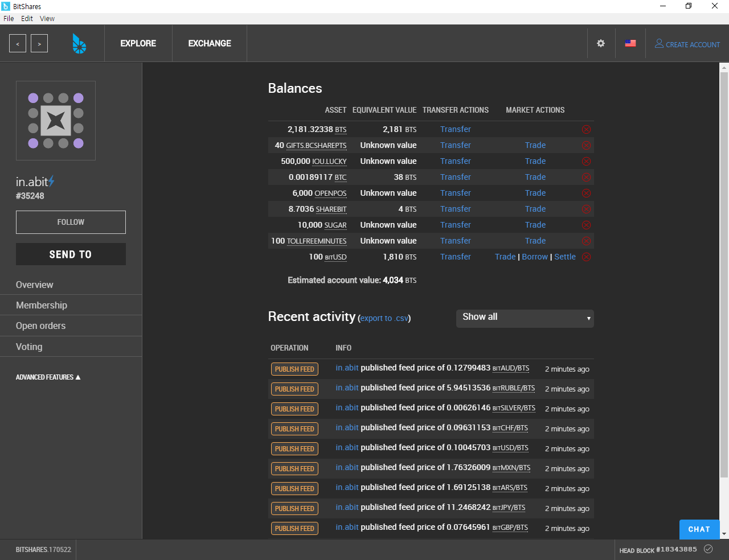Hide the TOLLFREEMINUTES asset with red X
The image size is (729, 560).
click(586, 241)
